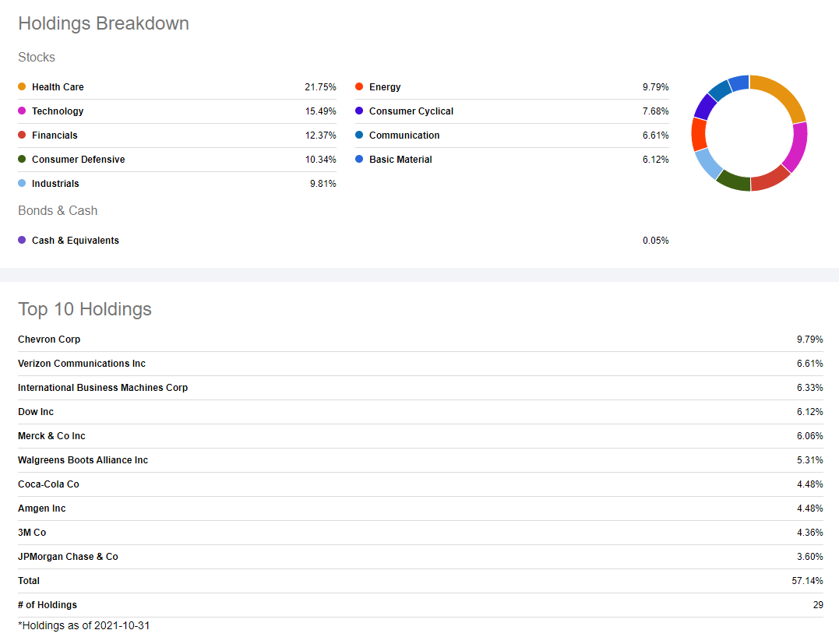Click the 3.60% JPMorgan weight

(x=810, y=557)
